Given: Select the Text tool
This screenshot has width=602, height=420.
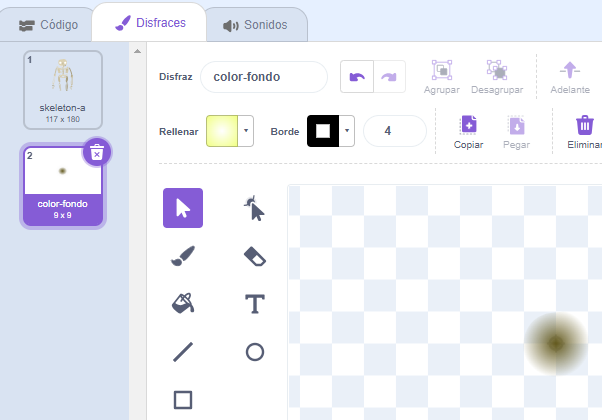Looking at the screenshot, I should point(255,303).
